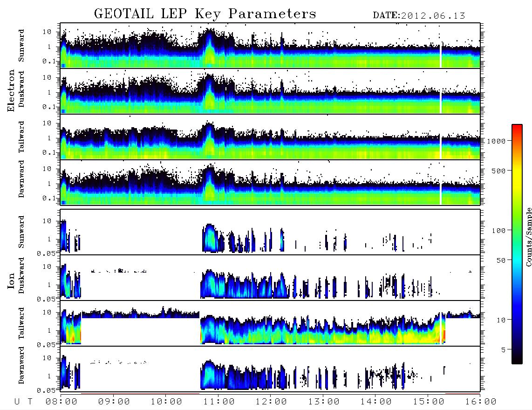This screenshot has width=532, height=410.
Task: Click the "15:00" time tick label
Action: pyautogui.click(x=429, y=402)
